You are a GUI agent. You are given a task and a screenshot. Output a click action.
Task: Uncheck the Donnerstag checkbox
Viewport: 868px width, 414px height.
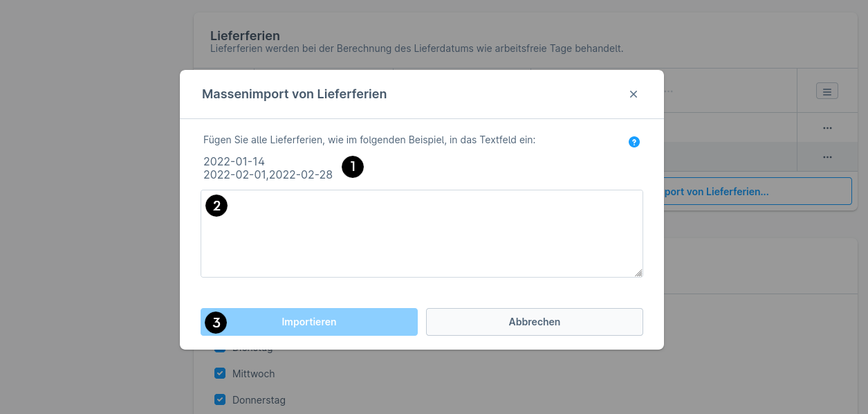pos(220,399)
